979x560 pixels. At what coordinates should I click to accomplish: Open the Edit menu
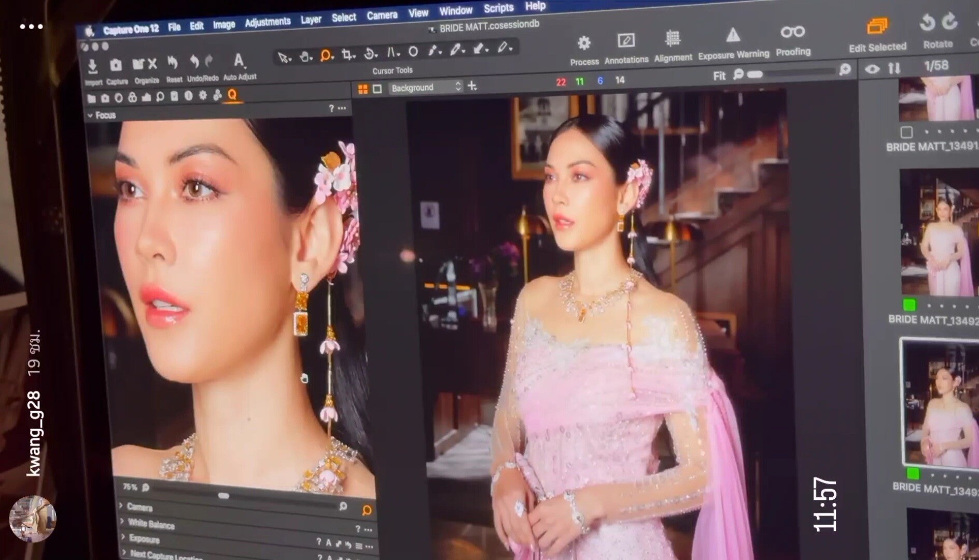click(197, 26)
